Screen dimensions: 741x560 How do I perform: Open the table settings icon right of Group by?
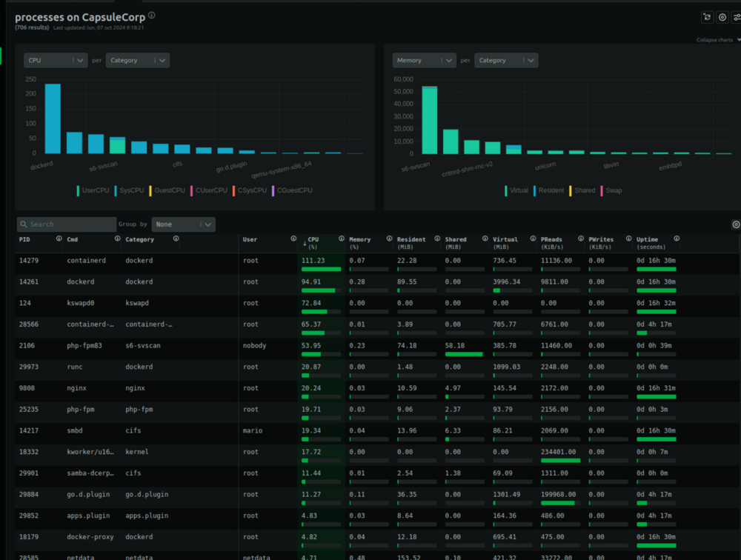click(x=736, y=224)
